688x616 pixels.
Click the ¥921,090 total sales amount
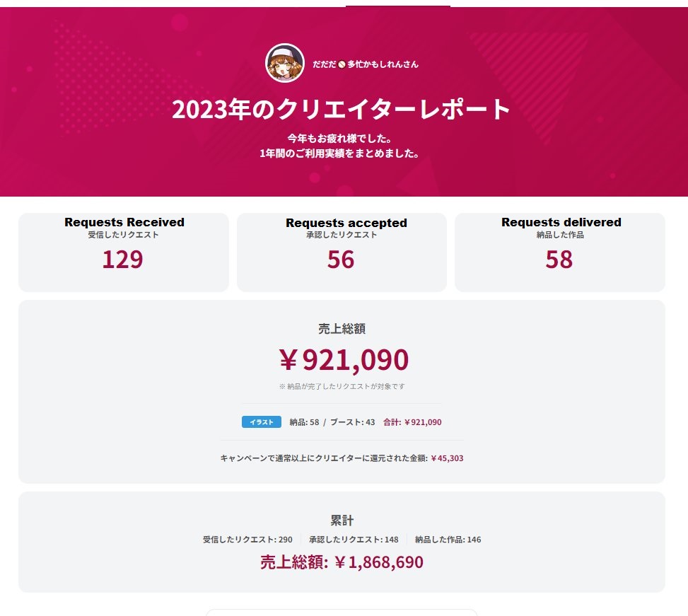click(344, 359)
